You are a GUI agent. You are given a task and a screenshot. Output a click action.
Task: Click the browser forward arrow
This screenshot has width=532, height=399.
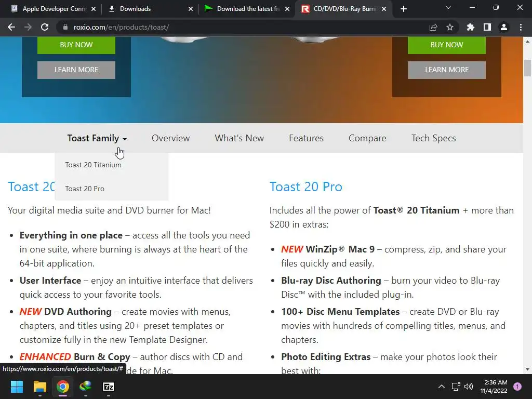click(x=28, y=27)
